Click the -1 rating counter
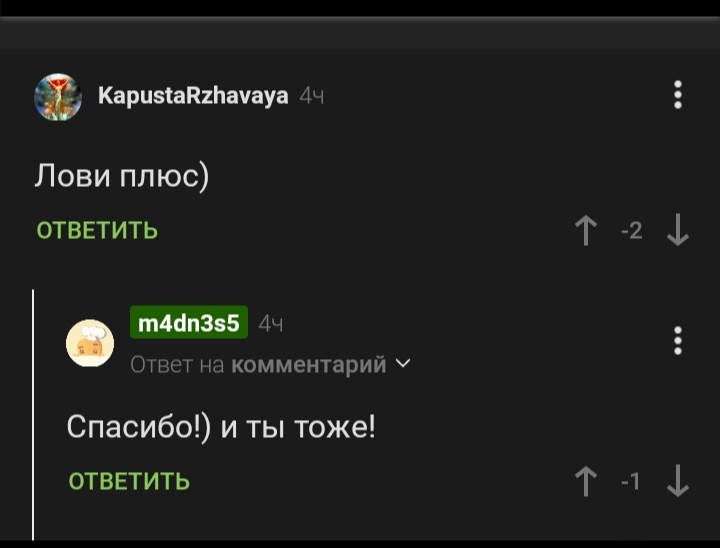The height and width of the screenshot is (548, 720). click(631, 482)
